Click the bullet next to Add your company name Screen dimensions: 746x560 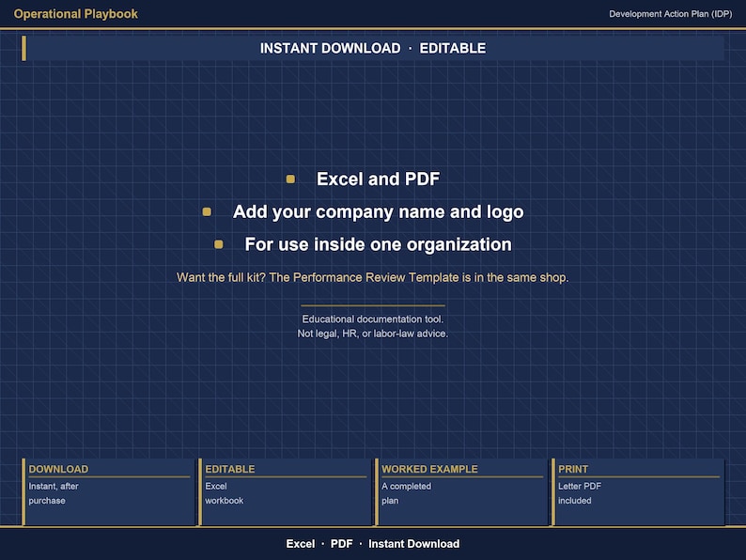[207, 211]
